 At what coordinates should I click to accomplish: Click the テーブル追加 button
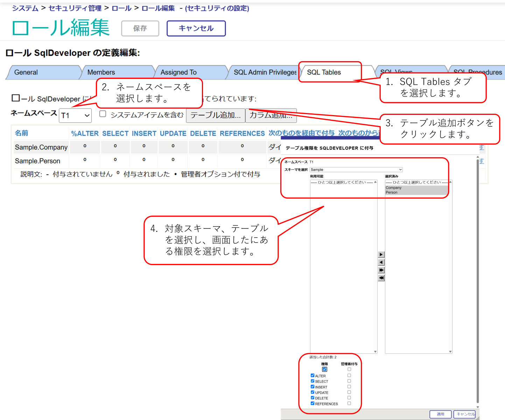coord(215,115)
